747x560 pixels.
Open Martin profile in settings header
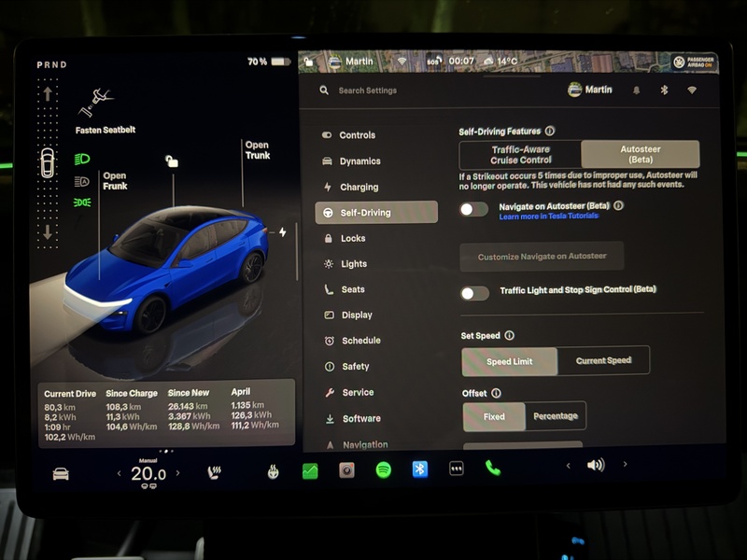tap(590, 90)
